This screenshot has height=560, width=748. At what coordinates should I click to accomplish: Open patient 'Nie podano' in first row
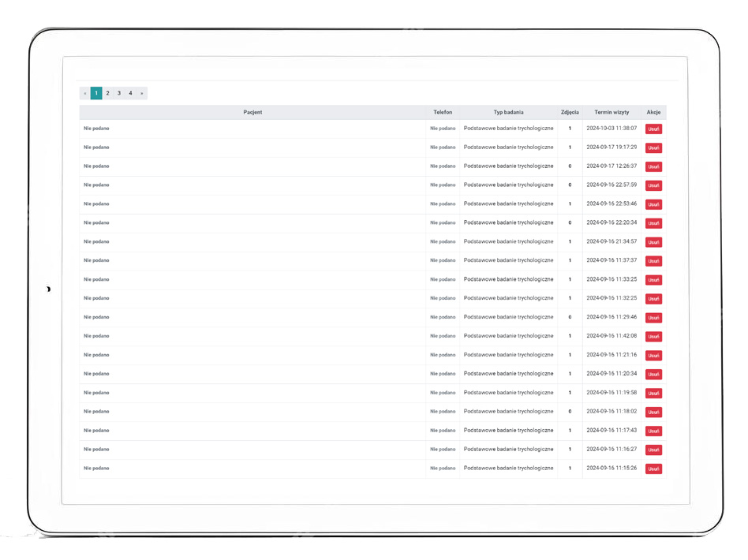coord(96,128)
